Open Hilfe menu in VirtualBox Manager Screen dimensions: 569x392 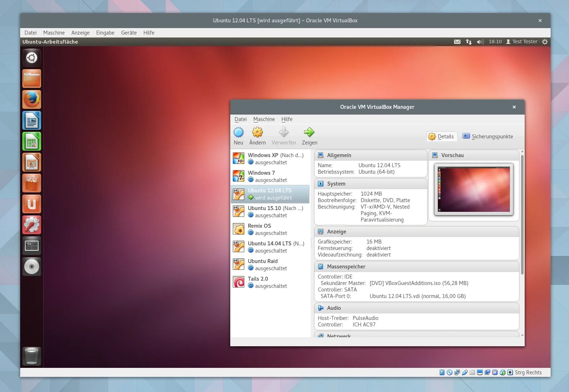tap(287, 119)
